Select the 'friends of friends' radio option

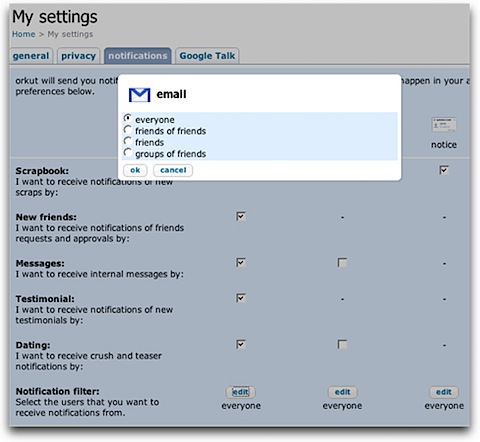[x=127, y=129]
